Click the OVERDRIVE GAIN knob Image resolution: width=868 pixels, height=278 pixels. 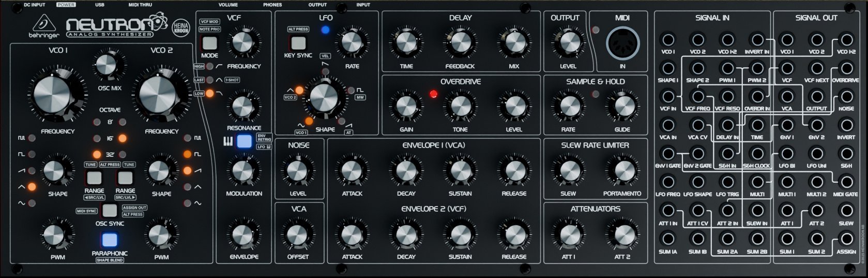406,106
